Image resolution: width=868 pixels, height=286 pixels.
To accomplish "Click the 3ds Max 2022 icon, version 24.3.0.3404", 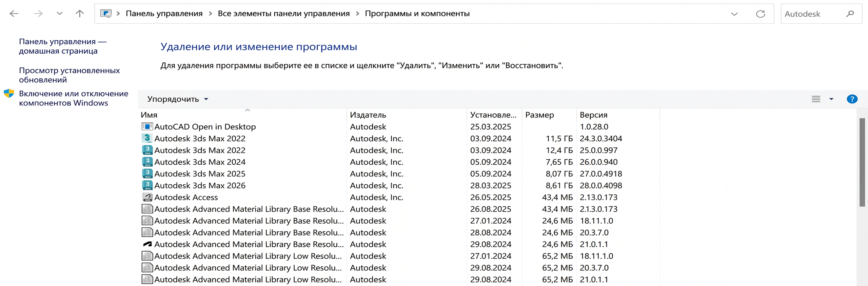I will [147, 138].
